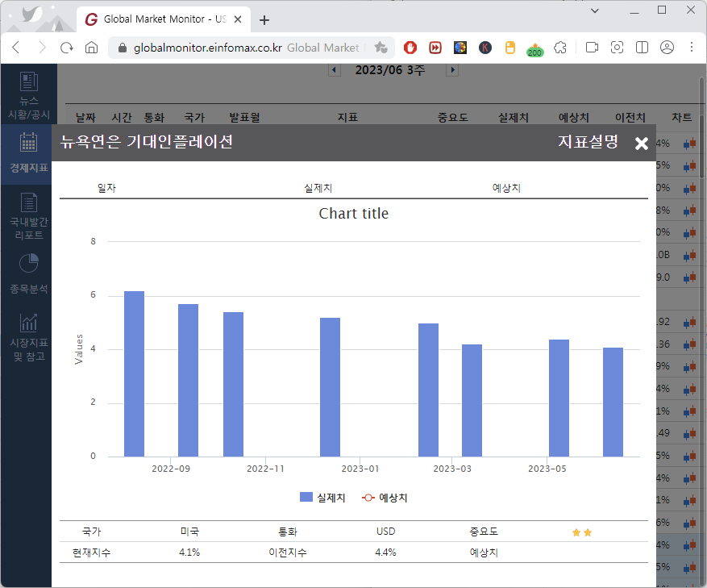Open browser three-dot menu
The width and height of the screenshot is (707, 588).
[692, 48]
